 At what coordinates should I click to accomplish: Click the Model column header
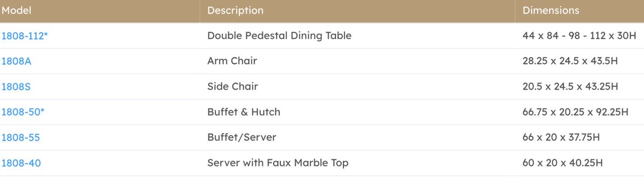click(x=16, y=10)
